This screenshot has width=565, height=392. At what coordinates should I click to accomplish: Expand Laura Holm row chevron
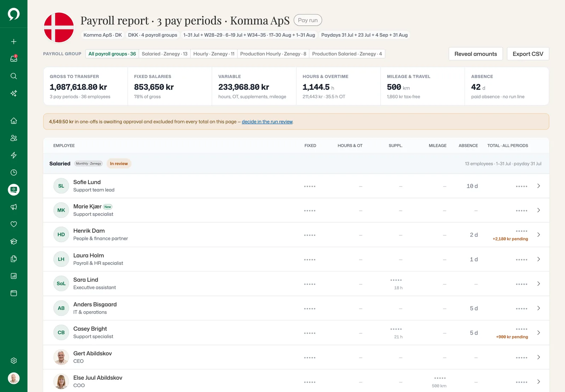pyautogui.click(x=539, y=259)
